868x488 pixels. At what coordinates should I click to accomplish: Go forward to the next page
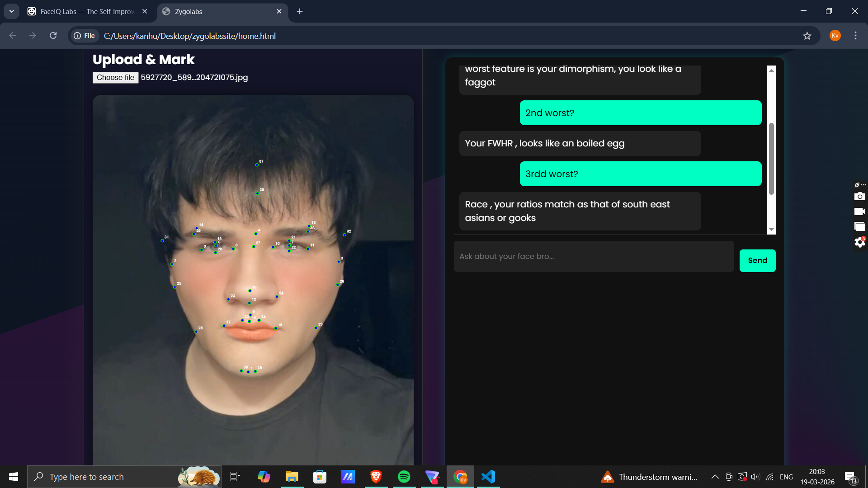point(33,36)
